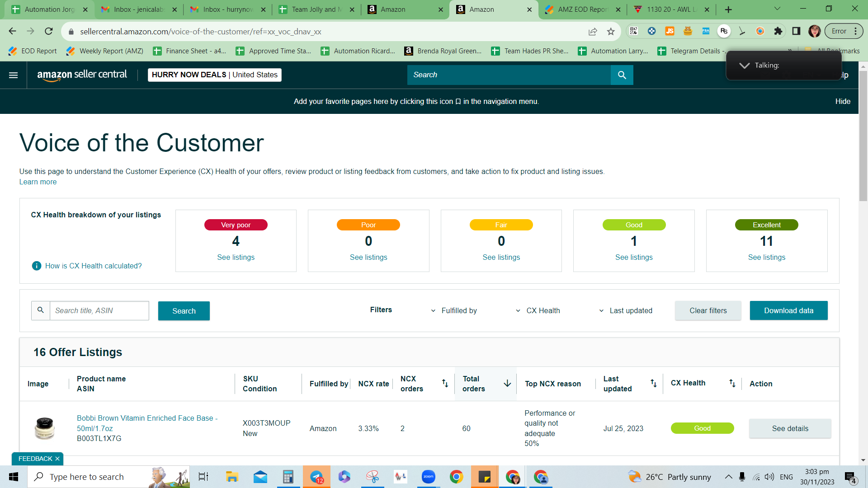
Task: Open Telegram from the taskbar
Action: (316, 477)
